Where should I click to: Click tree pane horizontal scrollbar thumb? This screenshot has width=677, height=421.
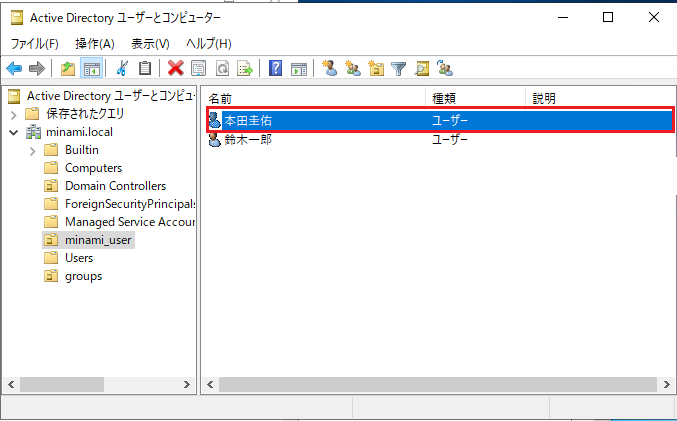(x=62, y=384)
